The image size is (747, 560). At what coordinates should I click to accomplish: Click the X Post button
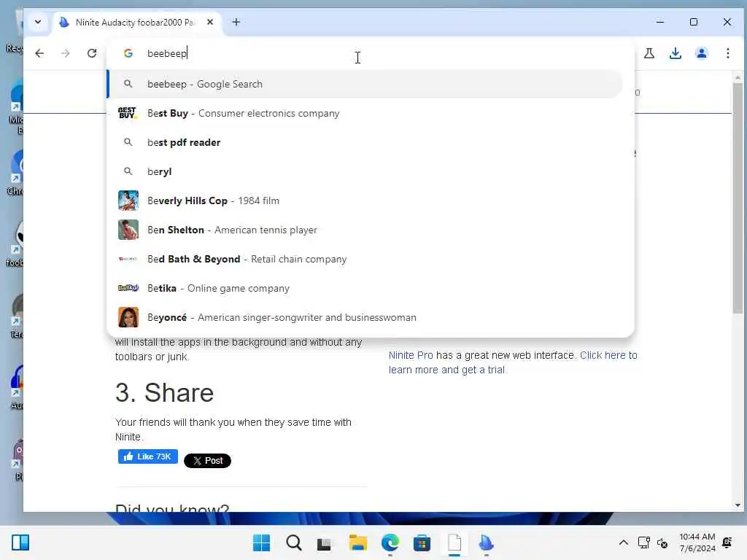tap(207, 461)
